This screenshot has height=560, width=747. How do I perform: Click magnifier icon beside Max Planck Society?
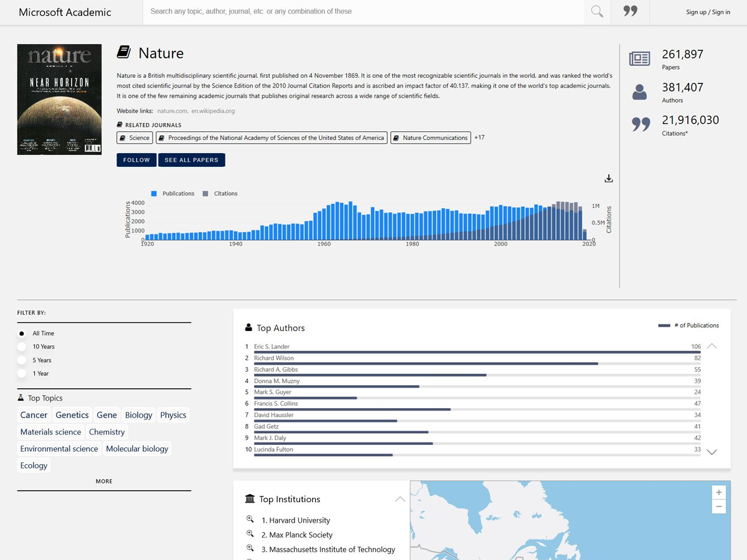(x=250, y=534)
